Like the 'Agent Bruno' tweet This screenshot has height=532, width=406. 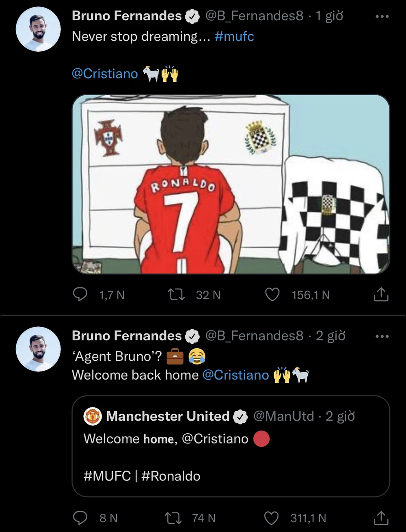click(272, 518)
